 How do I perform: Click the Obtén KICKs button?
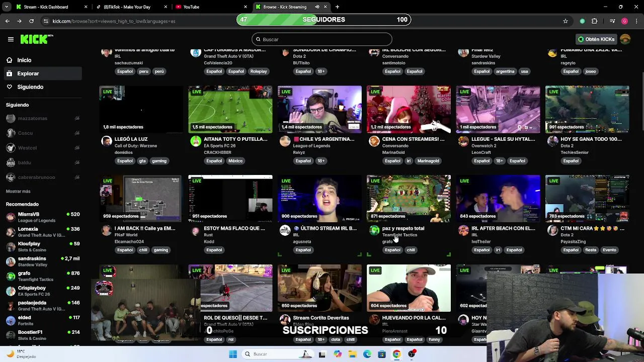coord(596,39)
